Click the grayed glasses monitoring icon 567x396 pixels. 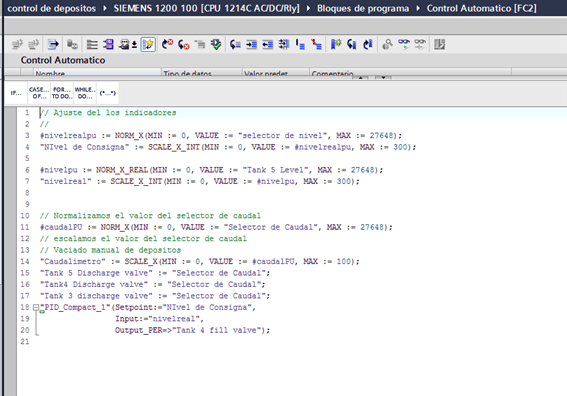pos(420,44)
